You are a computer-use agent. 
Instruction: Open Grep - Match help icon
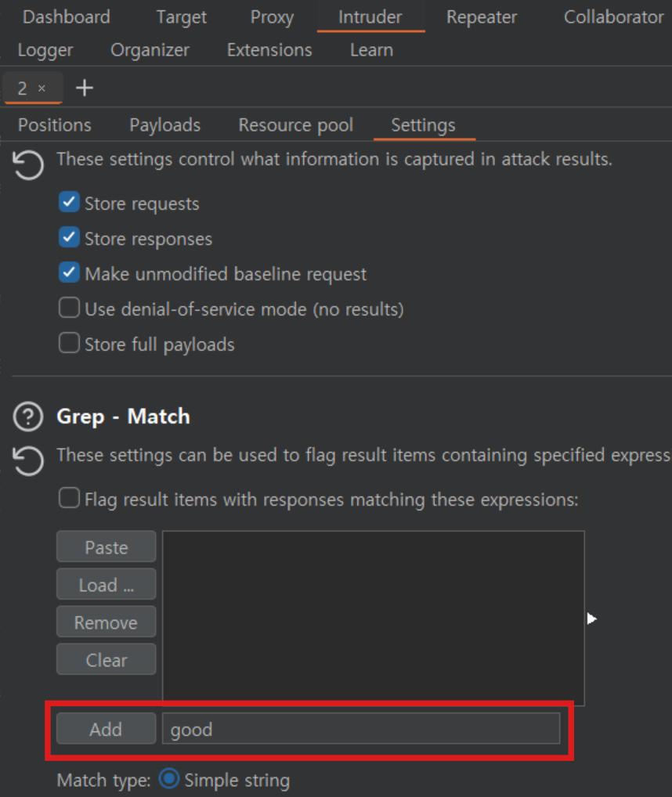tap(28, 417)
